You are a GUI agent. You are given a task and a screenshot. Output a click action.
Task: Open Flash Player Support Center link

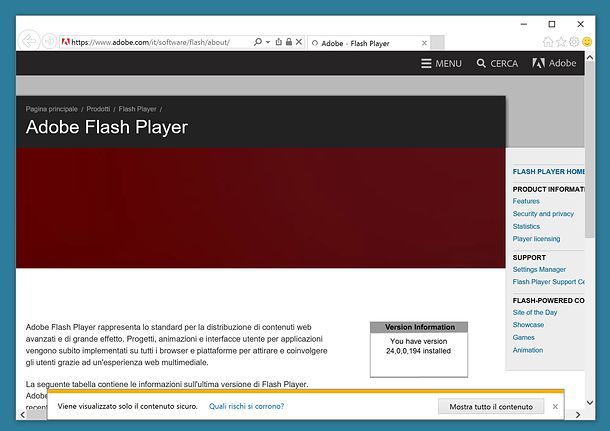click(x=549, y=282)
